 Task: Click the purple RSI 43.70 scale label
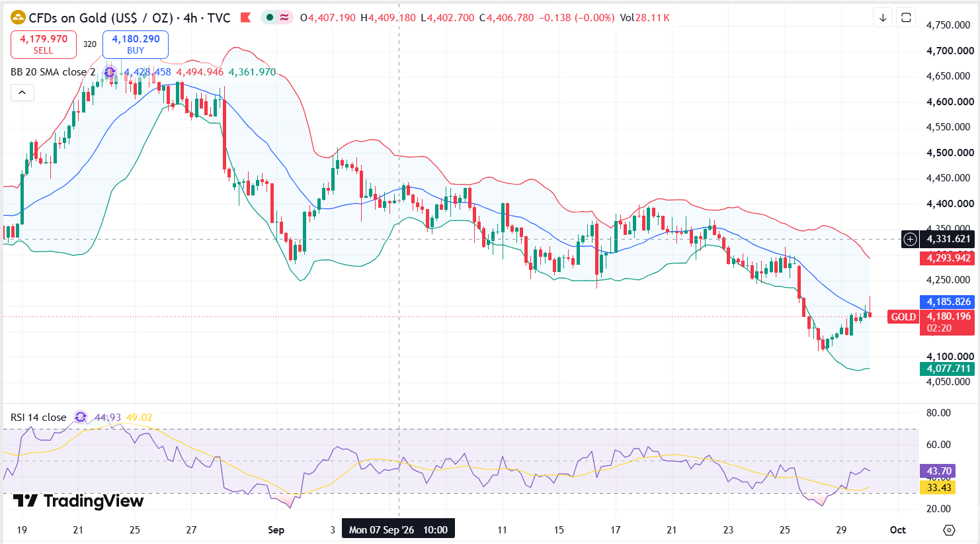[x=938, y=471]
